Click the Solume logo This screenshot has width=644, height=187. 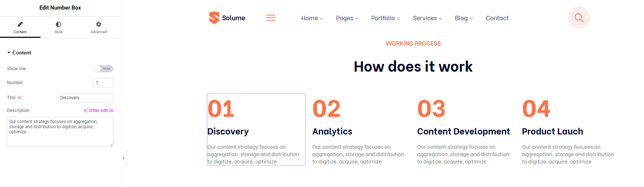click(227, 18)
